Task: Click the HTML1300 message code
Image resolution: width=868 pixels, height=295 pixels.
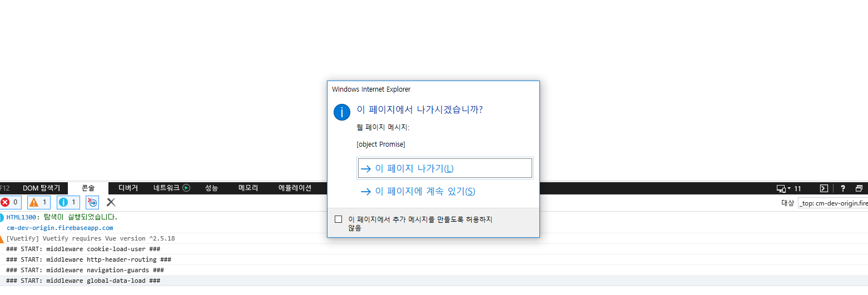Action: pos(22,217)
